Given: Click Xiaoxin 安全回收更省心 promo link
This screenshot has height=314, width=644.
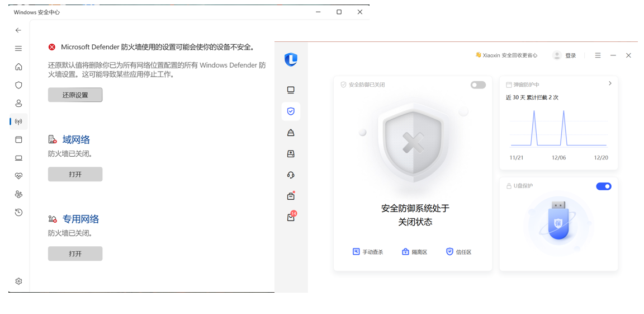Looking at the screenshot, I should pos(506,55).
